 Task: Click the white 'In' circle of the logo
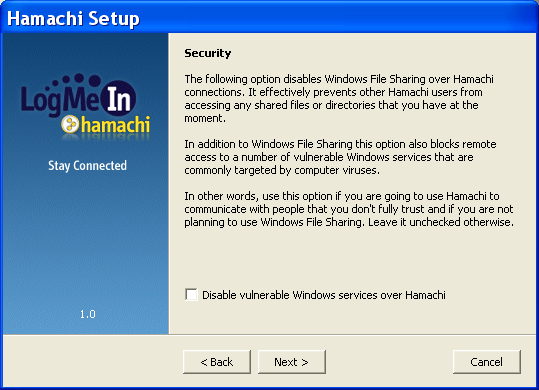[119, 99]
